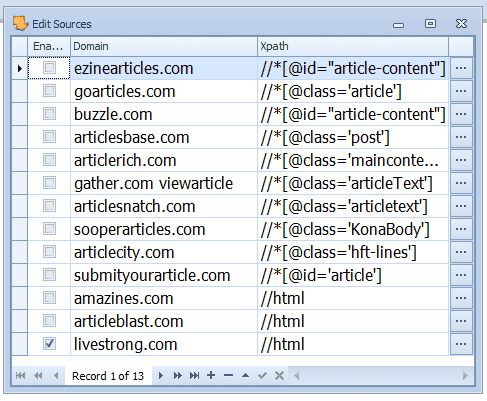Enable amazines.com checkbox
This screenshot has width=487, height=401.
(49, 298)
